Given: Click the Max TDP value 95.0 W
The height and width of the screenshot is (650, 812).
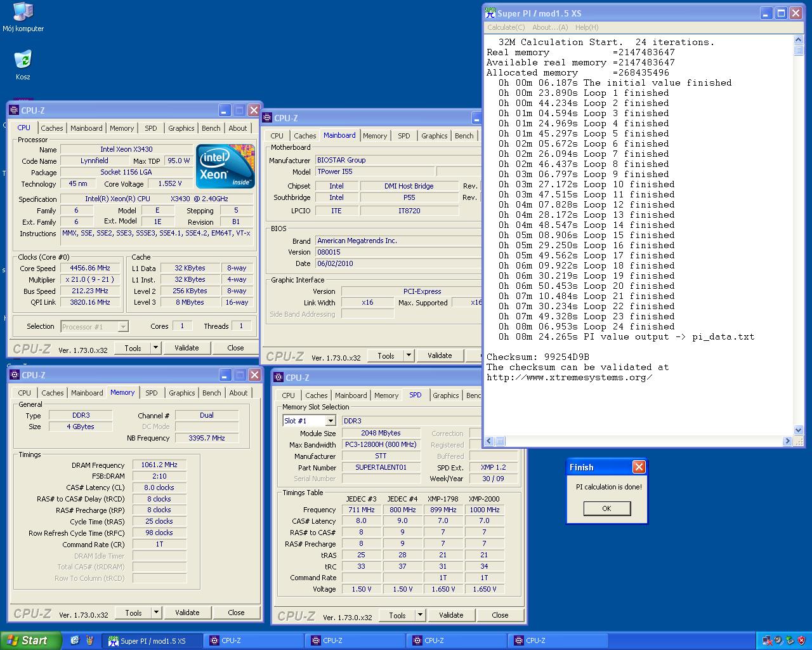Looking at the screenshot, I should tap(178, 161).
